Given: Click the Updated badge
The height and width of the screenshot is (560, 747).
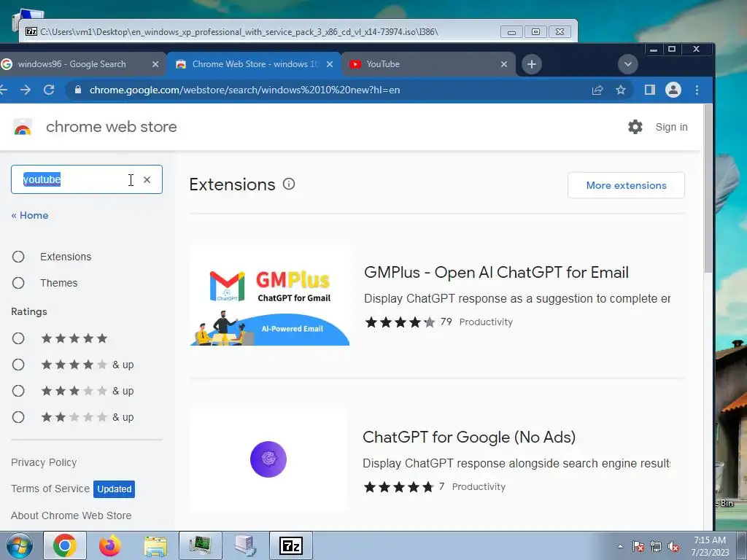Looking at the screenshot, I should click(x=115, y=489).
